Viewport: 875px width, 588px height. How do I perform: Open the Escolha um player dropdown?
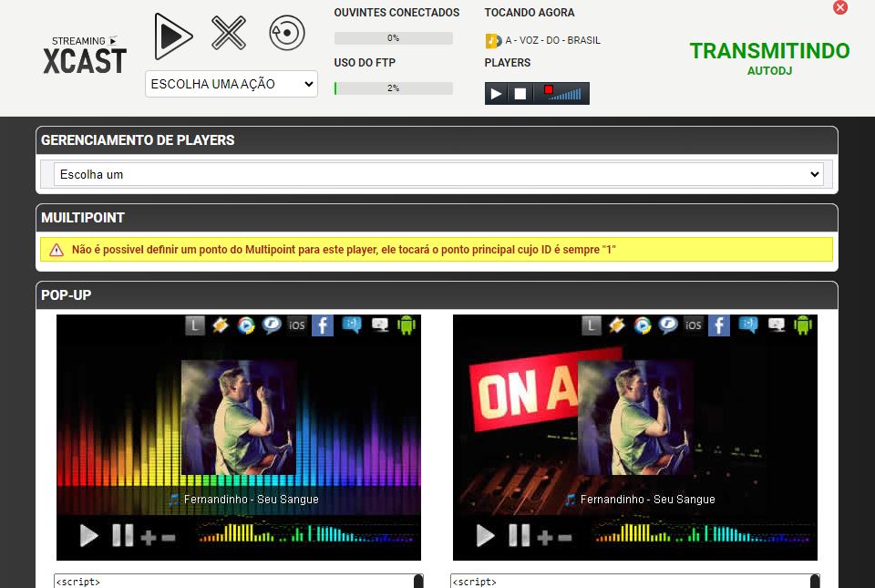[x=437, y=173]
